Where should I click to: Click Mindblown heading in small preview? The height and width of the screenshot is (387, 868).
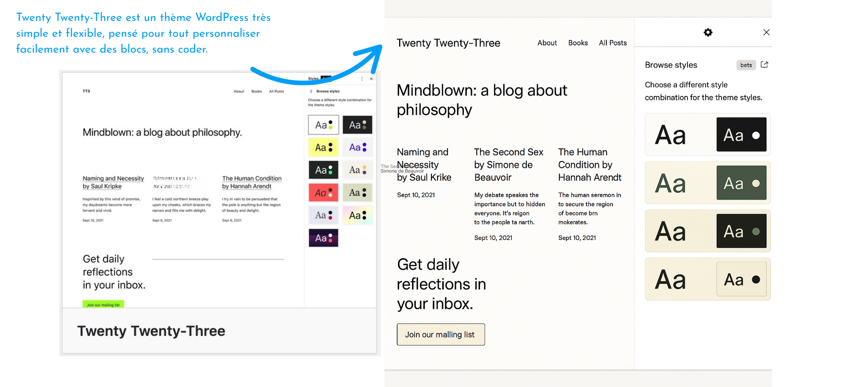[x=162, y=132]
